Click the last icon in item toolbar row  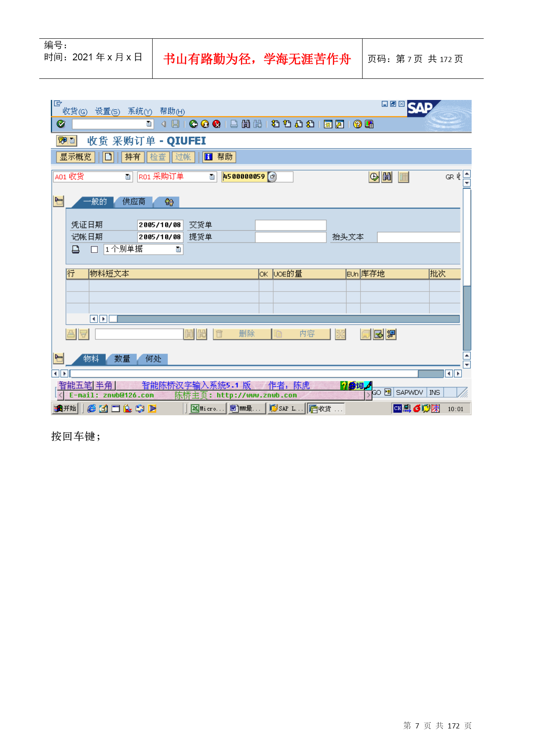coord(391,334)
